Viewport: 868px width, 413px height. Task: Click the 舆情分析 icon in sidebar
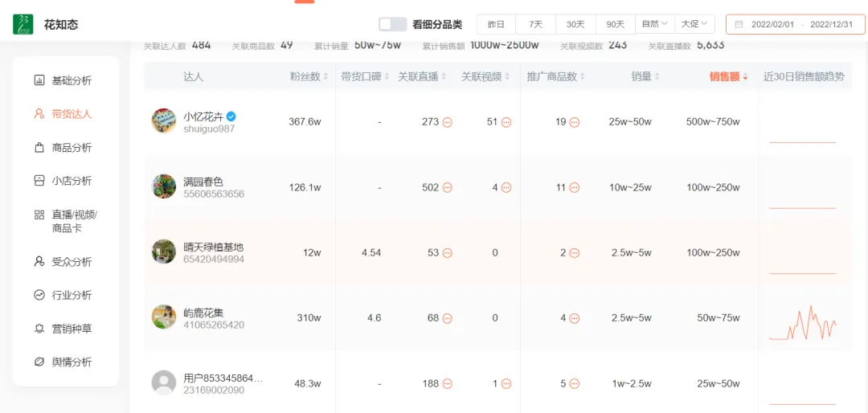tap(39, 362)
